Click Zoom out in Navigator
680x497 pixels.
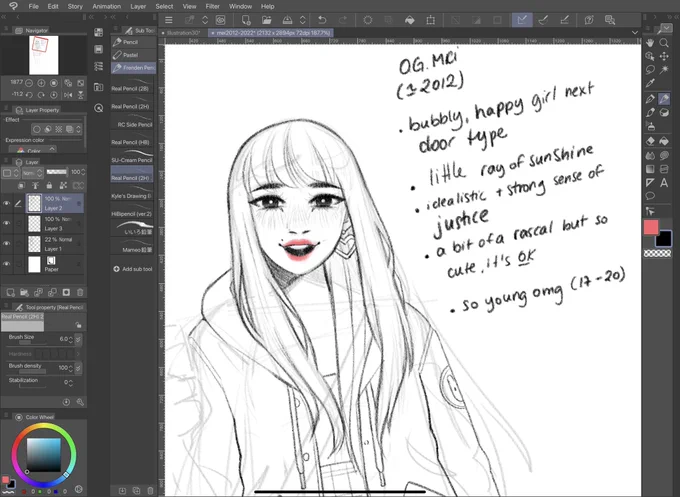(29, 83)
